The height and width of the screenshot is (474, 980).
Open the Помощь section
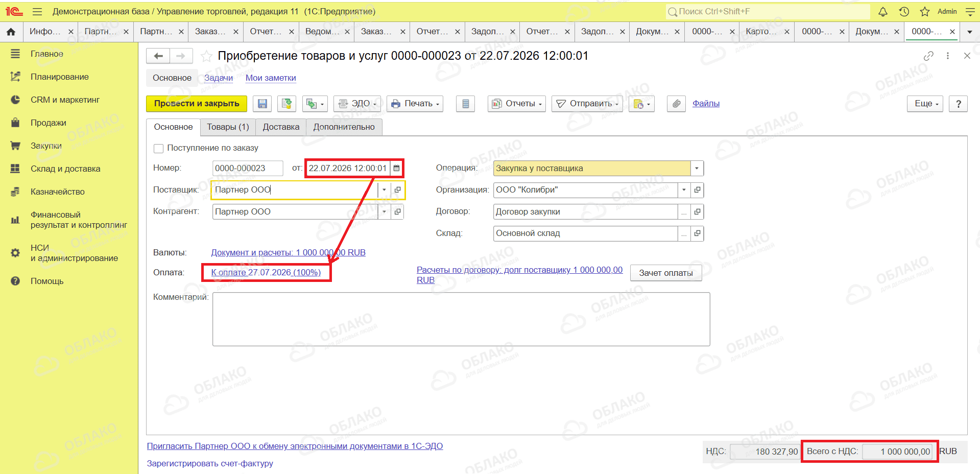(47, 281)
